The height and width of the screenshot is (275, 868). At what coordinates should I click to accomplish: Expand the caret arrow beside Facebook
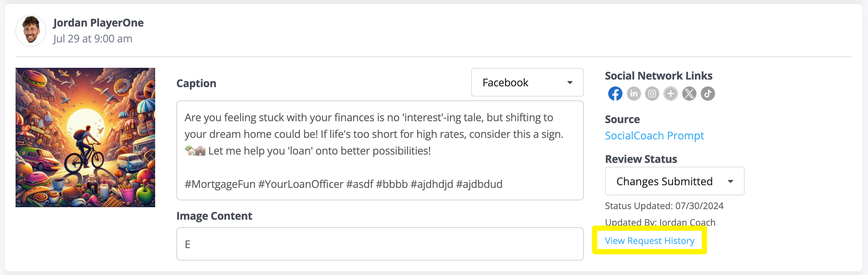coord(570,83)
